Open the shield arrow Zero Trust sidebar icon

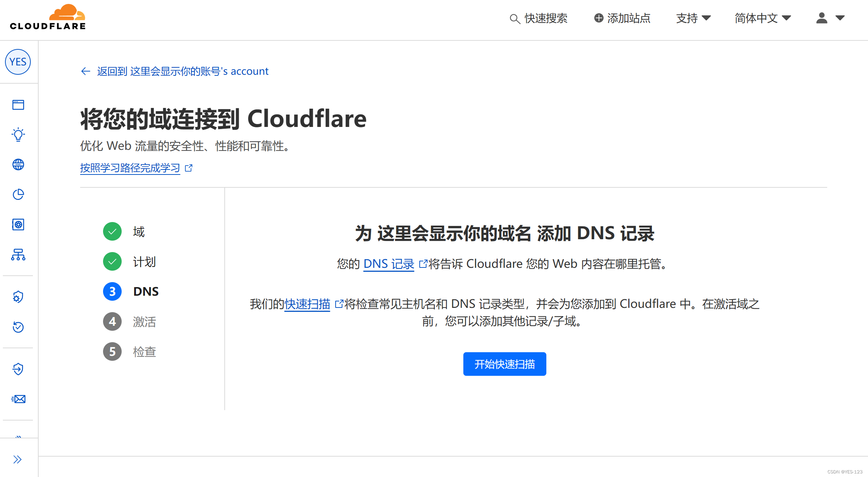(x=18, y=369)
